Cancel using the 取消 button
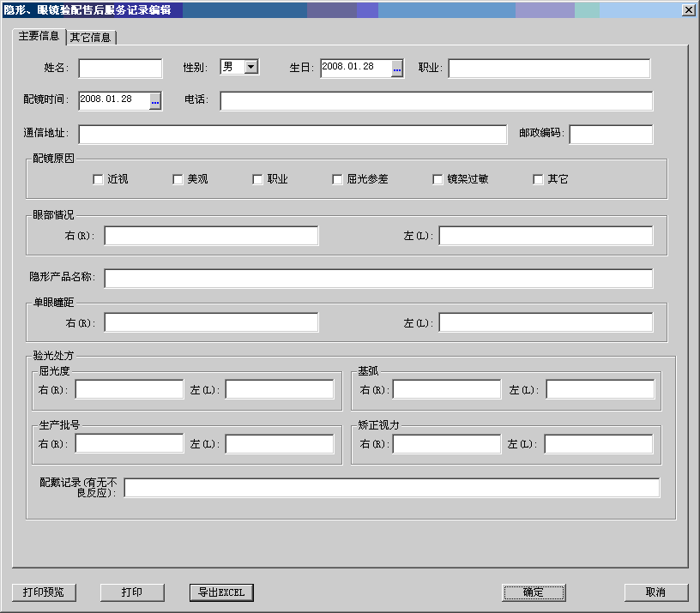700x613 pixels. (656, 592)
